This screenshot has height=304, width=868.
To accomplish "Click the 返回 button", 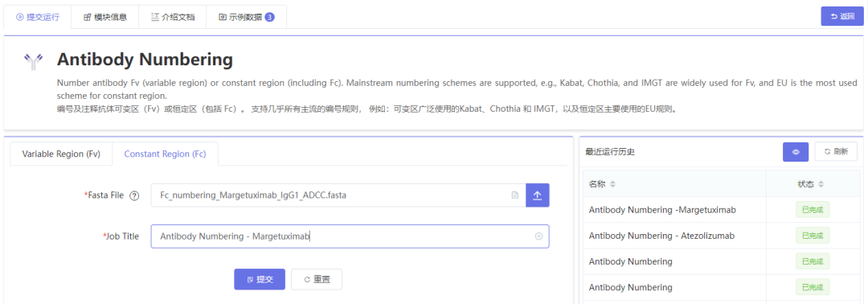I will point(841,17).
